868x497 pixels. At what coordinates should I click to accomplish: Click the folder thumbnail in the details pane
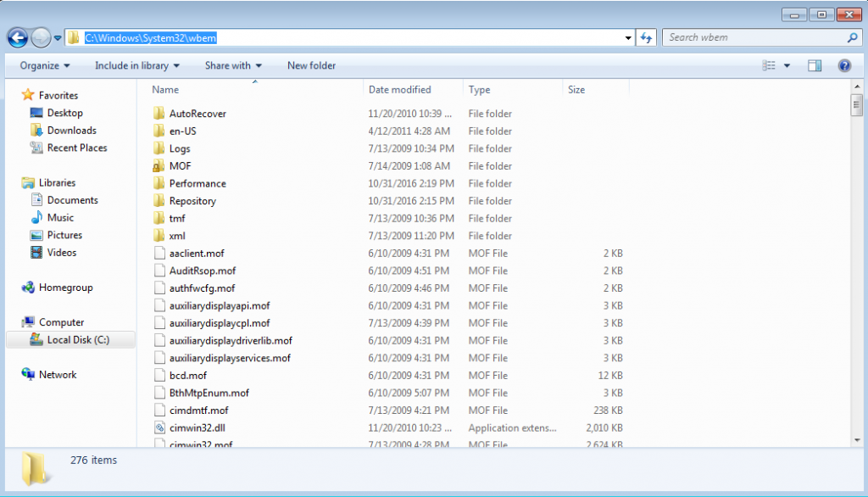click(x=36, y=464)
